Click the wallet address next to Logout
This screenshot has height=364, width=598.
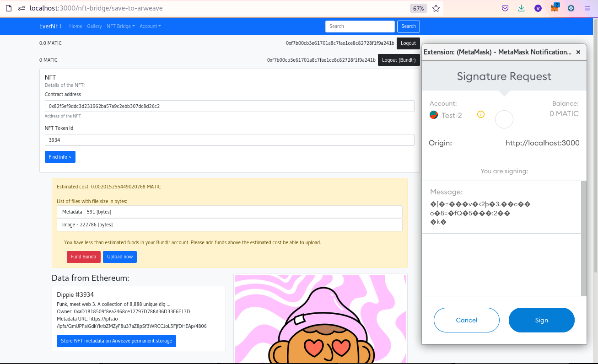coord(340,43)
